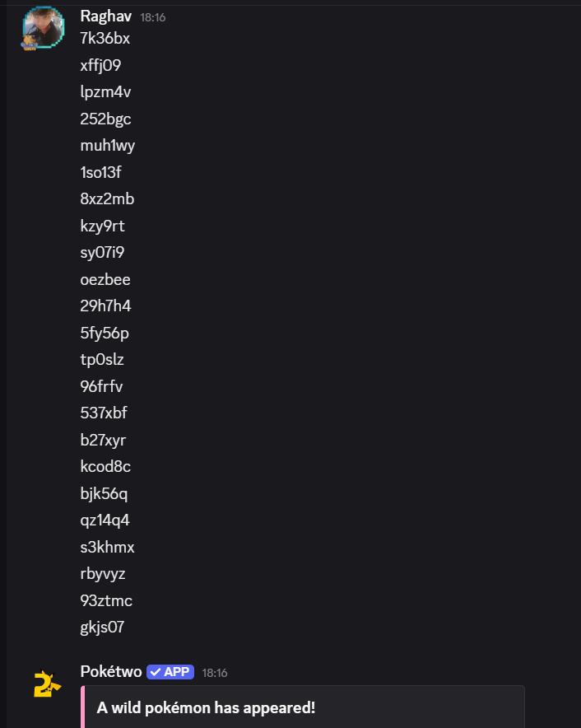This screenshot has width=581, height=728.
Task: Click the last code 'gkjs07'
Action: pyautogui.click(x=102, y=628)
